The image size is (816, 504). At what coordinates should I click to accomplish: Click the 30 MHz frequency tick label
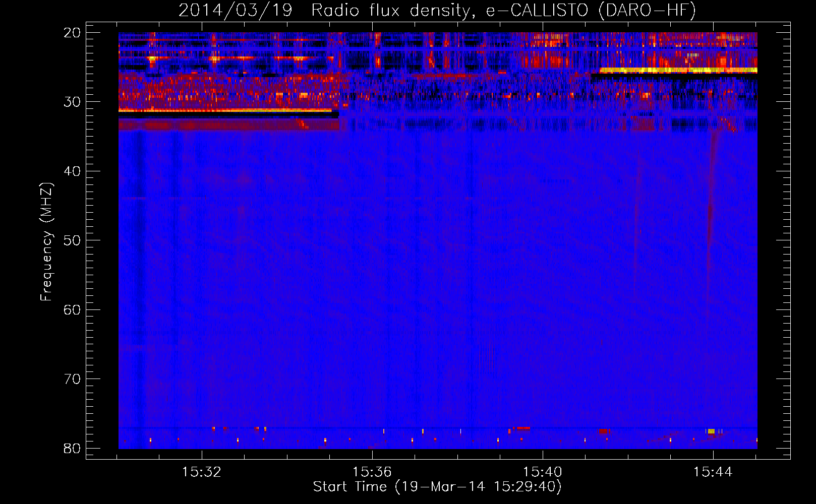pos(72,102)
